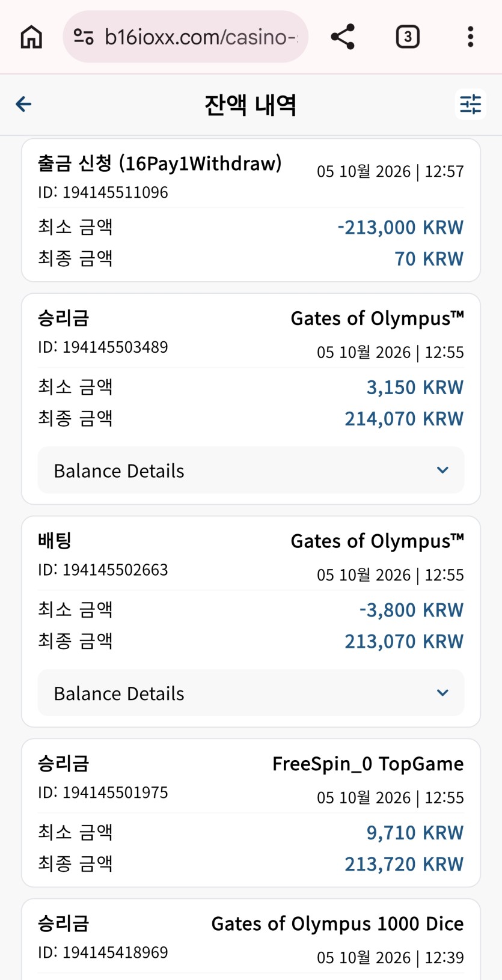Viewport: 502px width, 980px height.
Task: Tap the 잔액 내역 page title
Action: coord(250,105)
